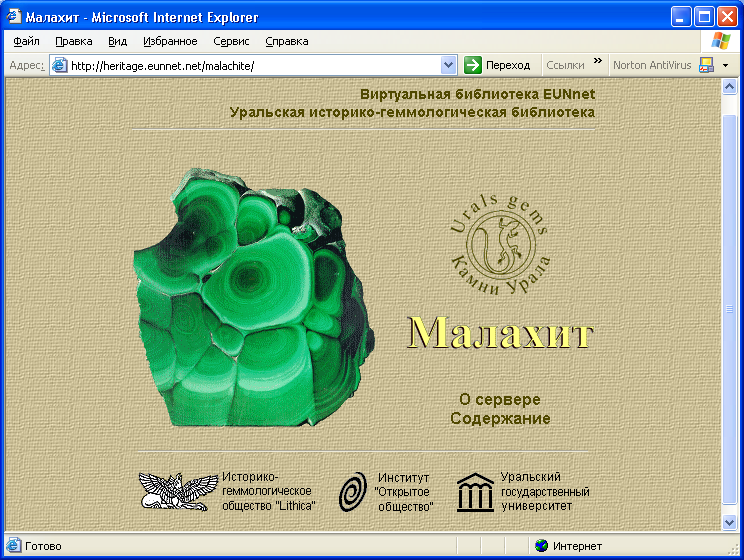The image size is (744, 560).
Task: Click the Интернет zone label
Action: (577, 546)
